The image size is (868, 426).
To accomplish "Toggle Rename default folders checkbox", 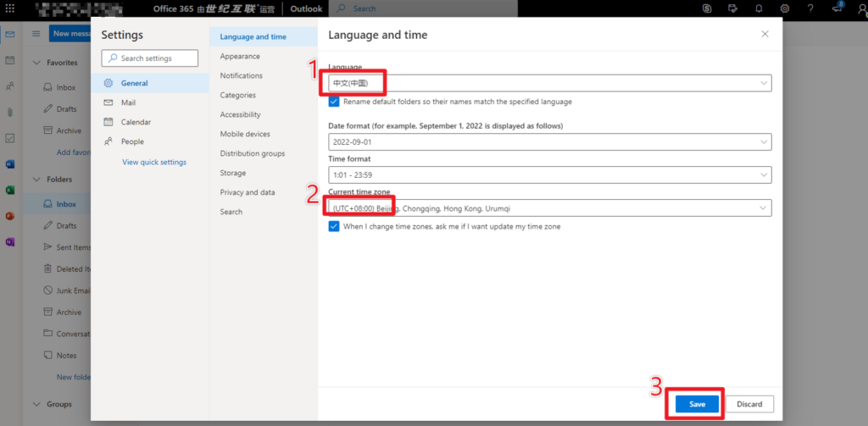I will [334, 102].
